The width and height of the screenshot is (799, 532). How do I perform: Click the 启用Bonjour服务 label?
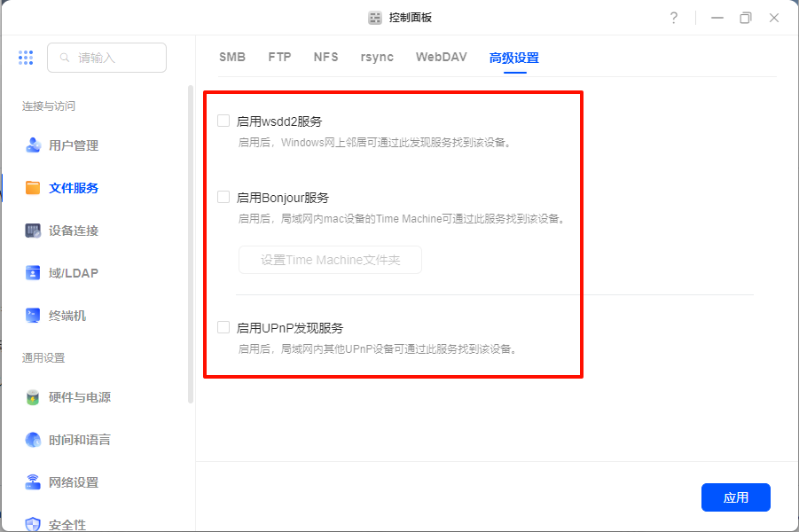point(283,198)
